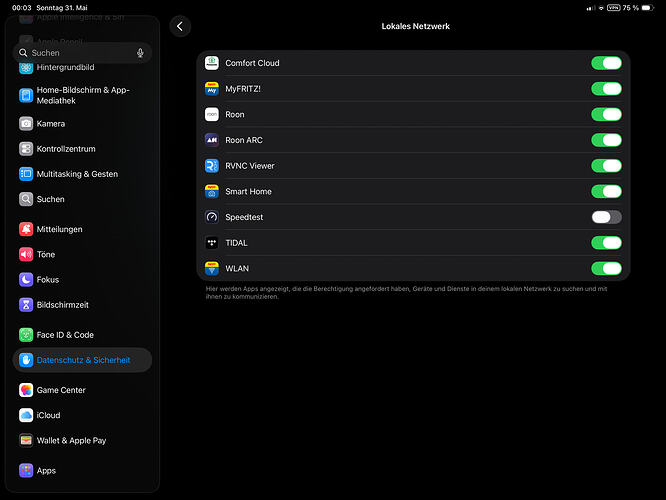This screenshot has height=500, width=666.
Task: Toggle WLAN app local network switch
Action: 606,268
